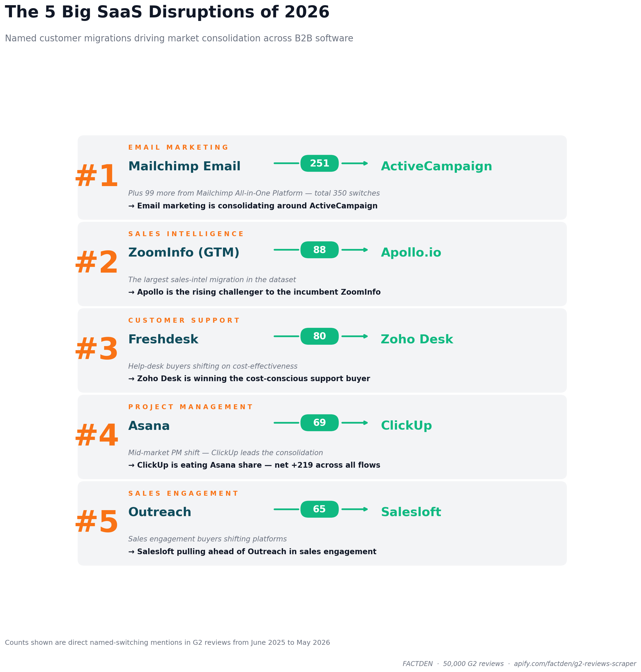Screen dimensions: 641x672
Task: Select the Apollo.io destination name
Action: [x=411, y=253]
